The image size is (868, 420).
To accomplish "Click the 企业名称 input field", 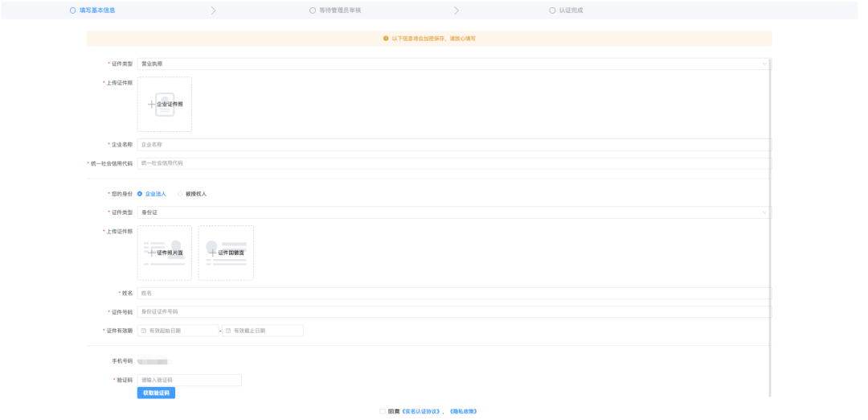I will tap(454, 145).
